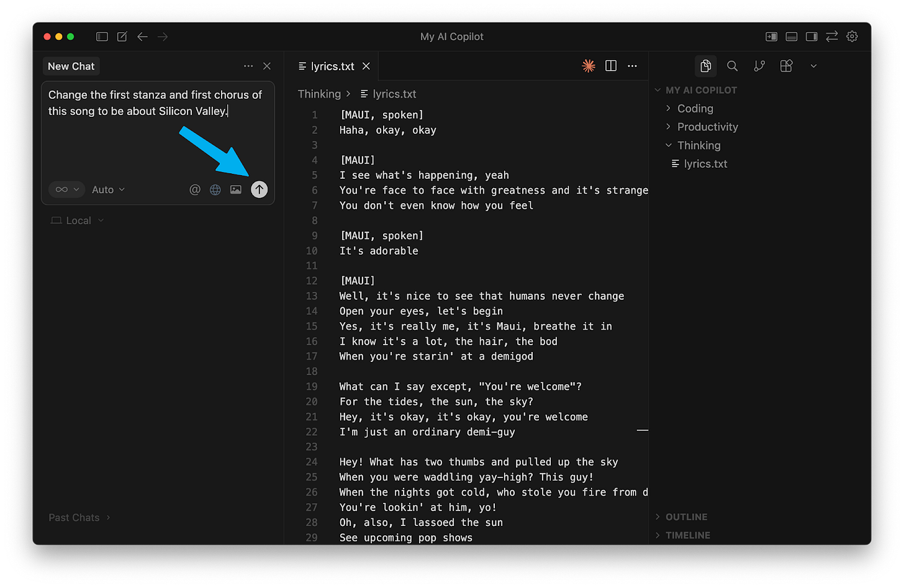This screenshot has height=588, width=904.
Task: Click line "Oh, also, I lassoed the sun"
Action: pyautogui.click(x=421, y=522)
